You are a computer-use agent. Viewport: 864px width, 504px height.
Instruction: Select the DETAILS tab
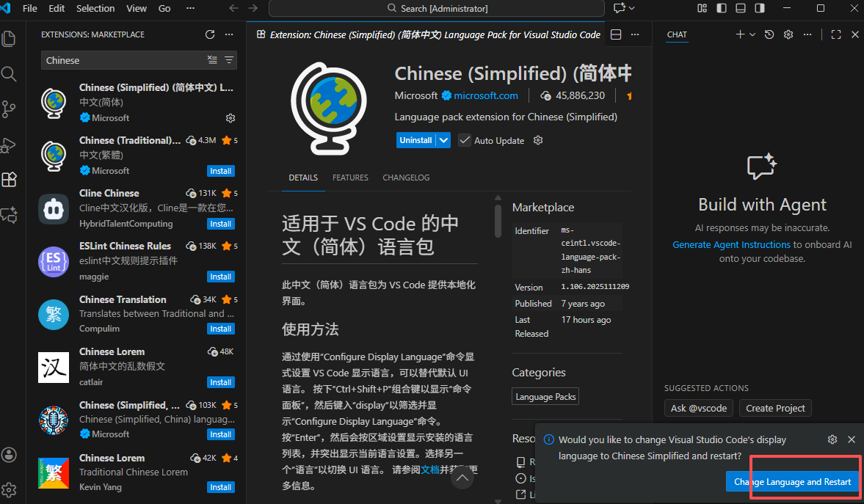[303, 178]
